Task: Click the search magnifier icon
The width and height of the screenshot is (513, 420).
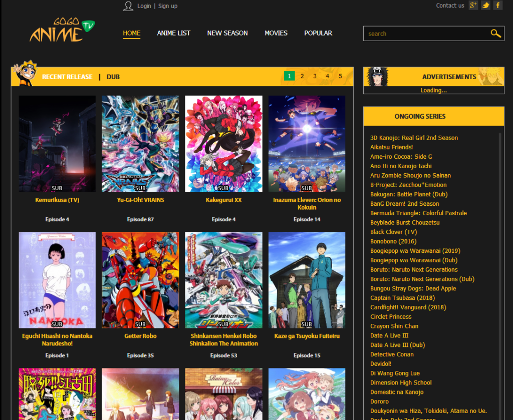Action: 495,34
